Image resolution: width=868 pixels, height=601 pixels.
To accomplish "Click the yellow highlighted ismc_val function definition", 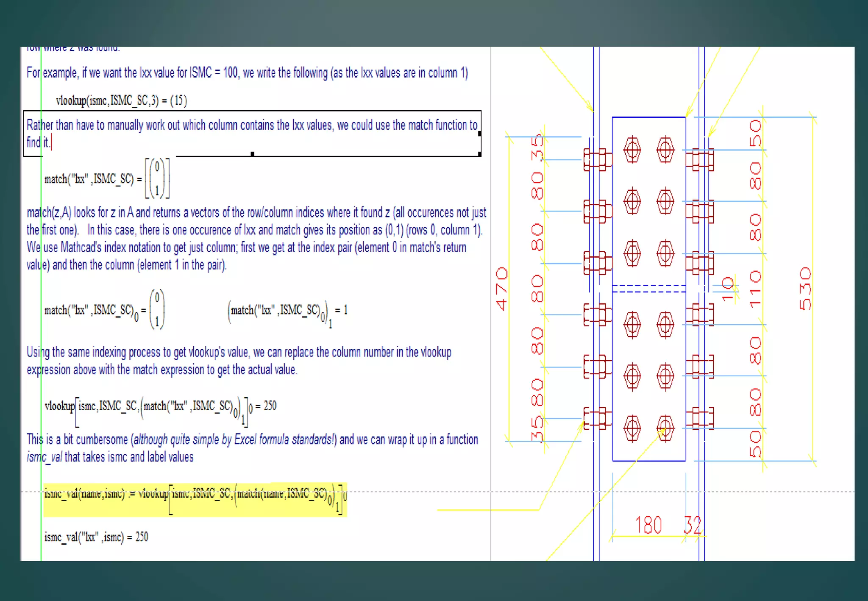I will point(195,499).
